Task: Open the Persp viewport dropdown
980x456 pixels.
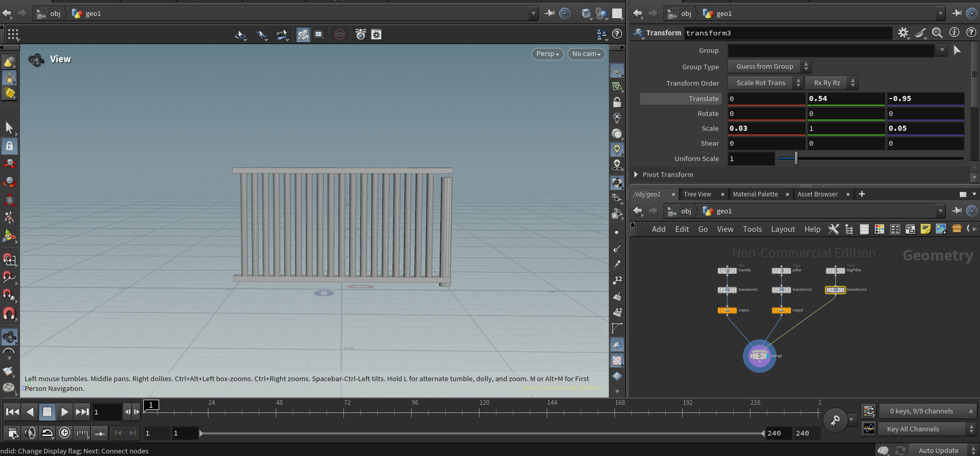Action: click(547, 54)
